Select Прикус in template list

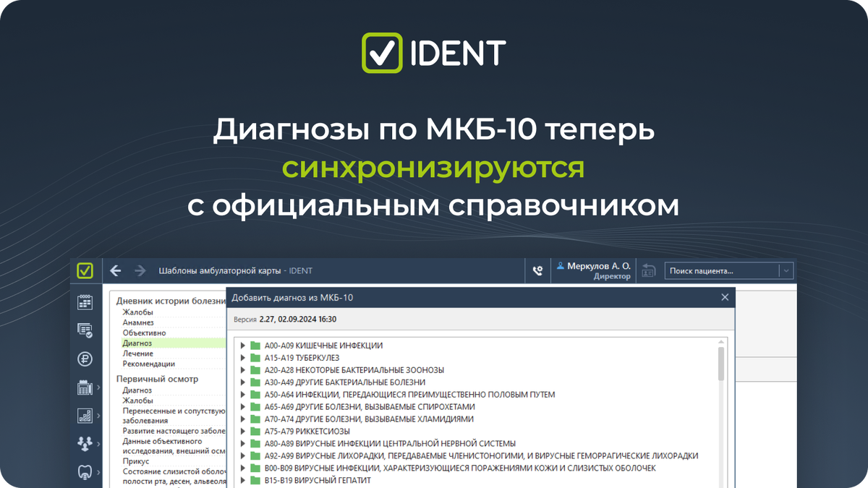tap(136, 461)
